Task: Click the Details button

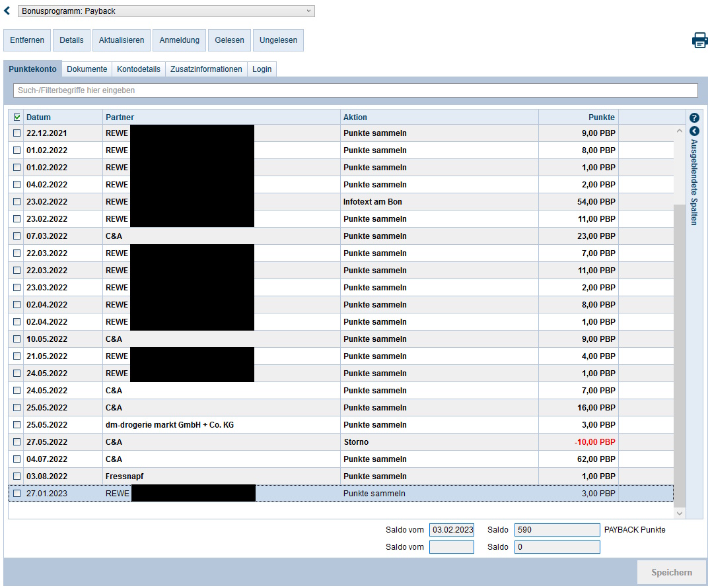Action: [x=71, y=40]
